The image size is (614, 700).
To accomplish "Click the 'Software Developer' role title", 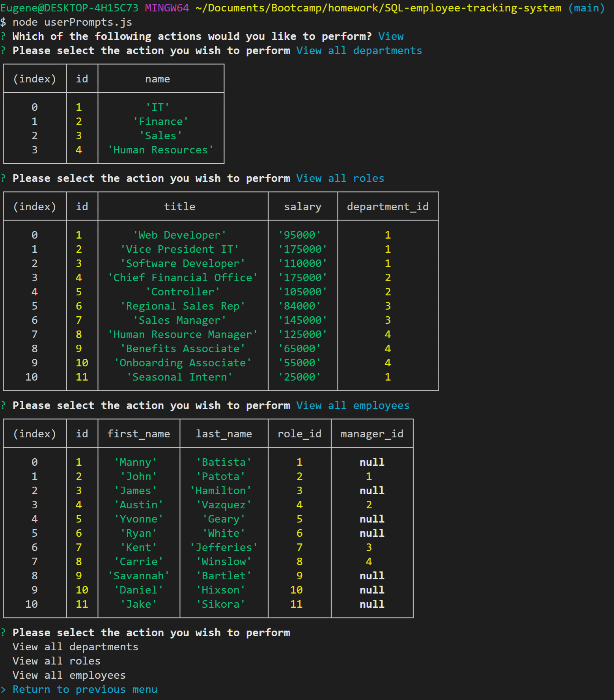I will (183, 263).
